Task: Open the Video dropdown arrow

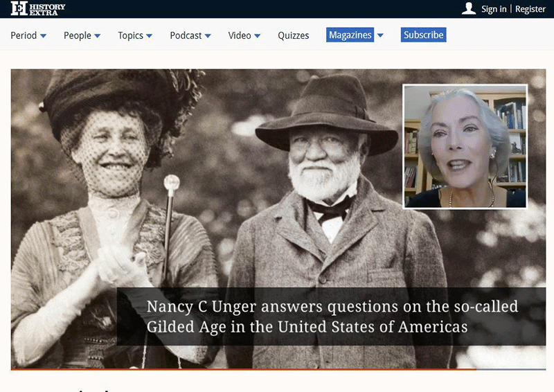Action: coord(258,36)
